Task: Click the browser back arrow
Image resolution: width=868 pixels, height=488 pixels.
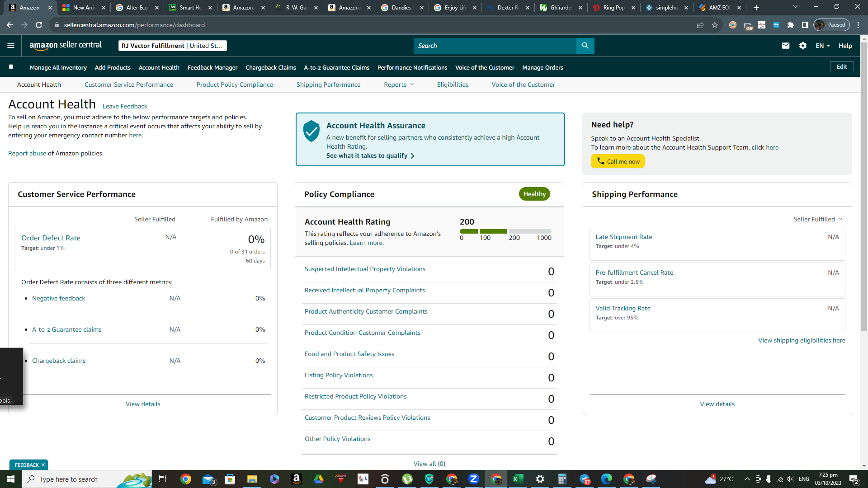Action: (x=10, y=25)
